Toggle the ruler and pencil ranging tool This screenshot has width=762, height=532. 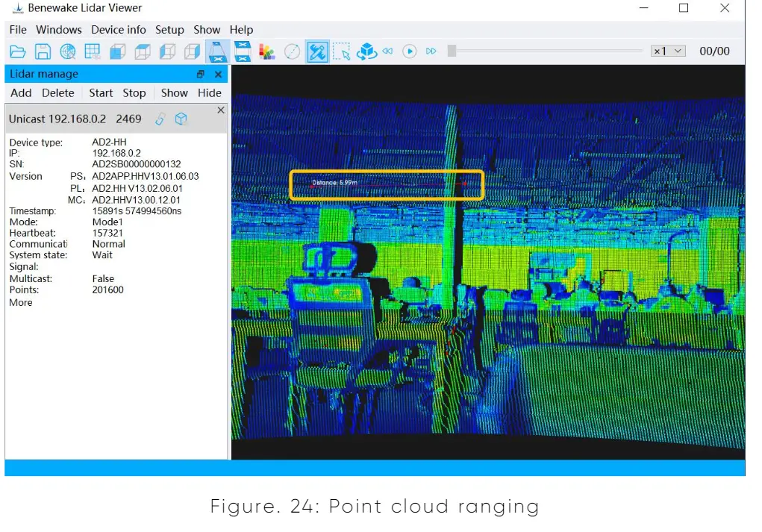coord(317,51)
